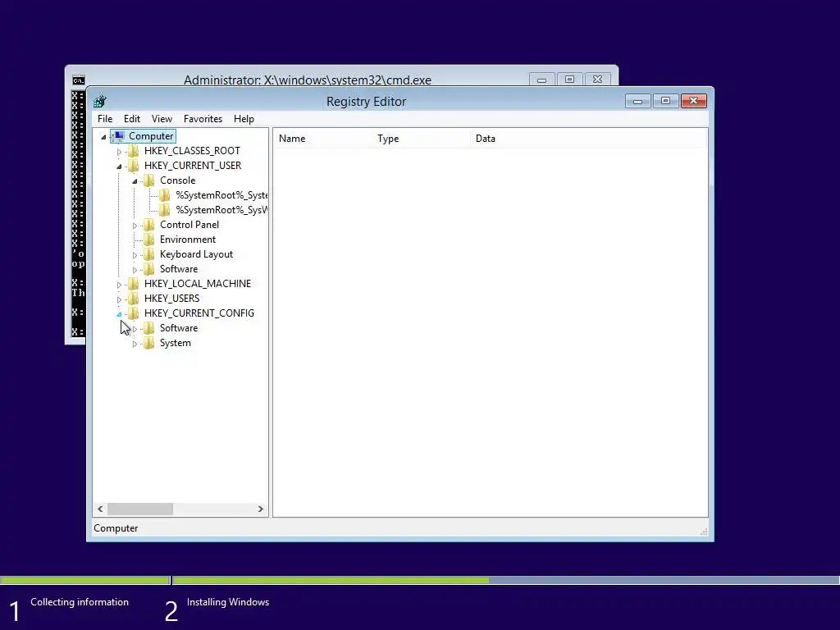Screen dimensions: 840x630
Task: Expand the Control Panel key
Action: point(135,226)
